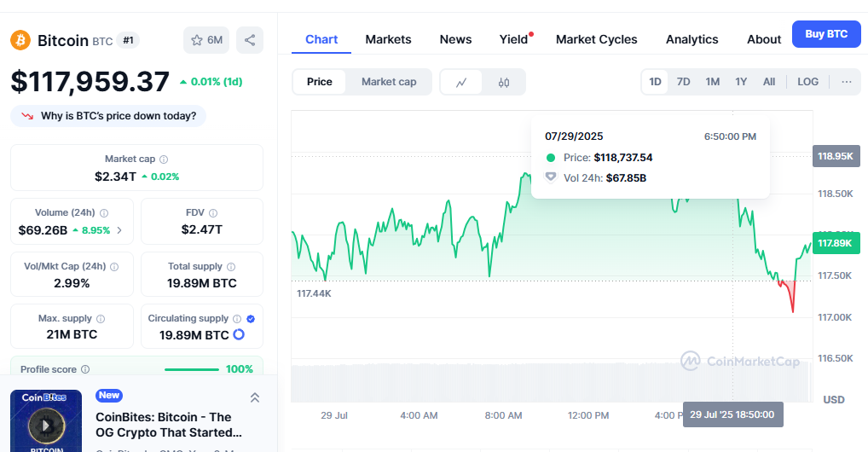This screenshot has height=452, width=868.
Task: Show Profile score info icon
Action: [85, 369]
